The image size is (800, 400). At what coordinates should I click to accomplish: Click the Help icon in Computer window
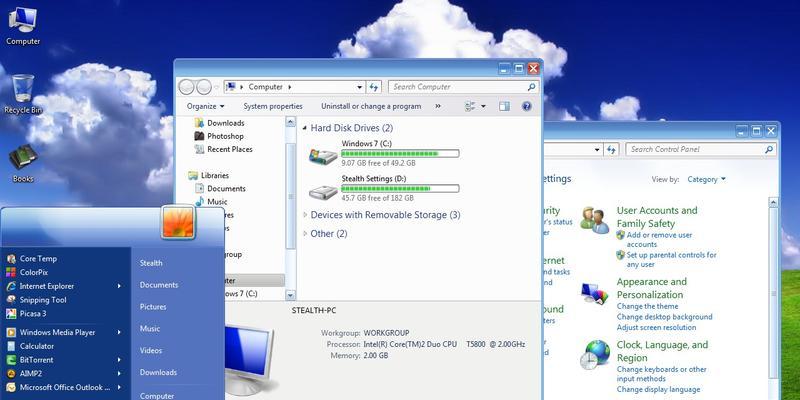tap(527, 106)
